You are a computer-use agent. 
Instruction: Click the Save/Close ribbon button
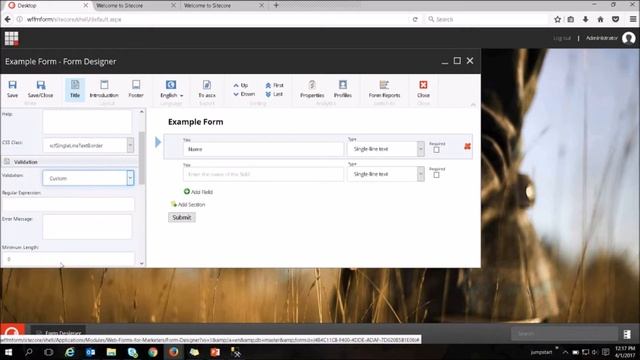click(40, 89)
